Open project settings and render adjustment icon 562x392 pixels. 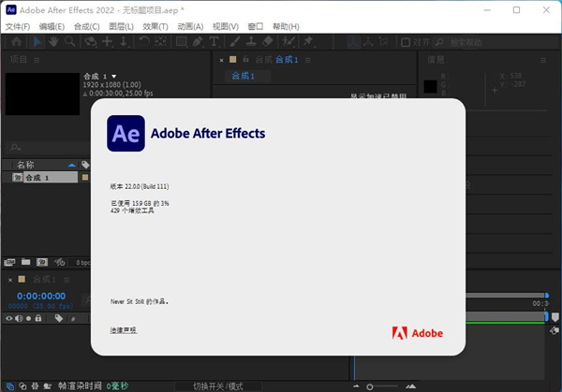(59, 262)
